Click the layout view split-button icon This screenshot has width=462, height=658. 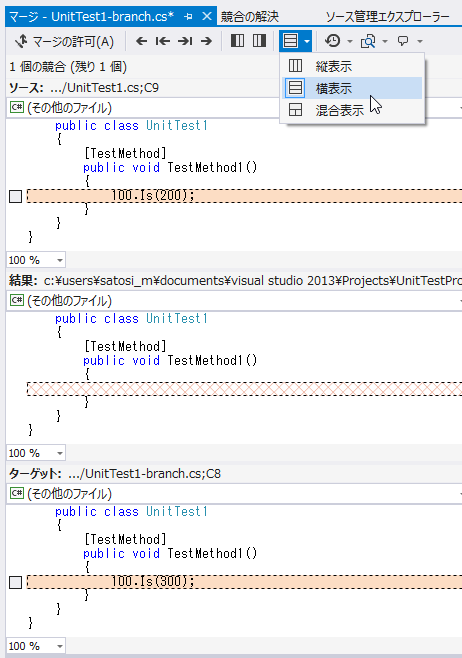coord(290,41)
